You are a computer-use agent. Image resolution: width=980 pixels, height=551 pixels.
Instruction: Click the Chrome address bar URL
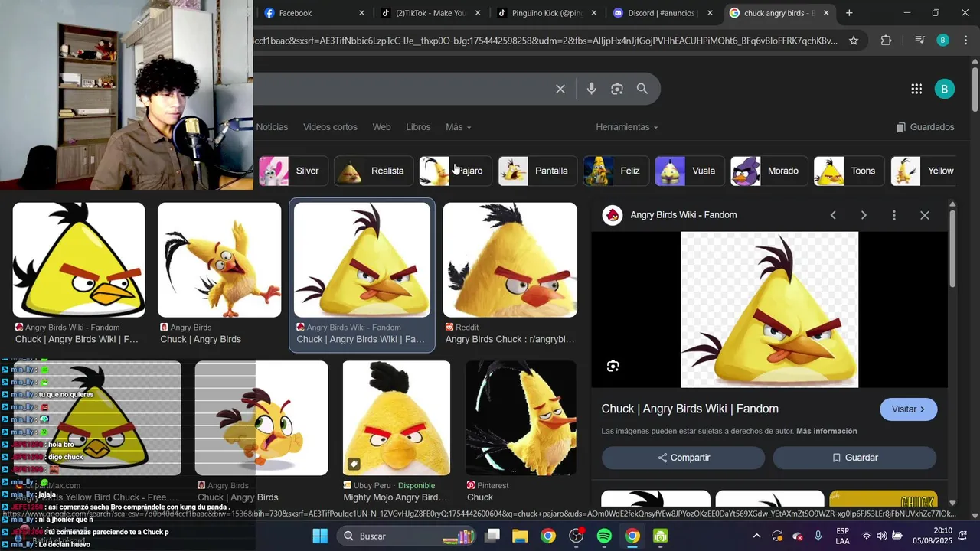click(545, 41)
